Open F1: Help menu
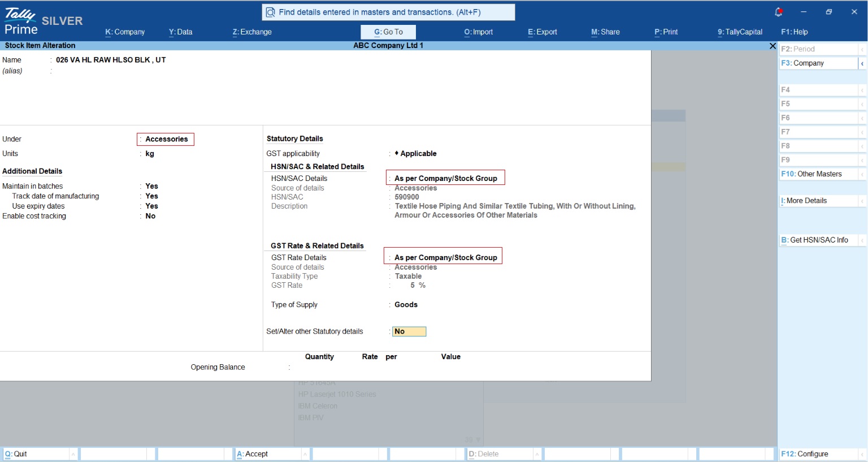Image resolution: width=868 pixels, height=462 pixels. point(795,32)
